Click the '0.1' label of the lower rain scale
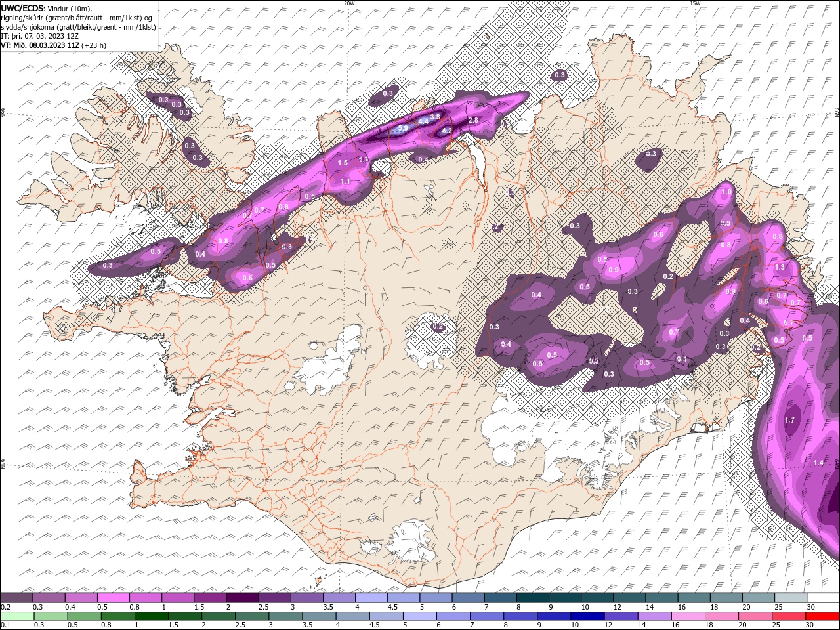This screenshot has width=840, height=630. 5,625
